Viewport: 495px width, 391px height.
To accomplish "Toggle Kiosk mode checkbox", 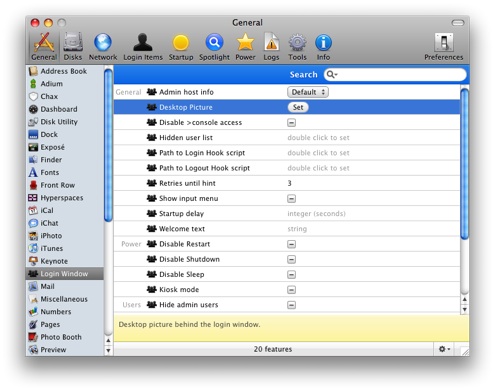I will pyautogui.click(x=291, y=290).
